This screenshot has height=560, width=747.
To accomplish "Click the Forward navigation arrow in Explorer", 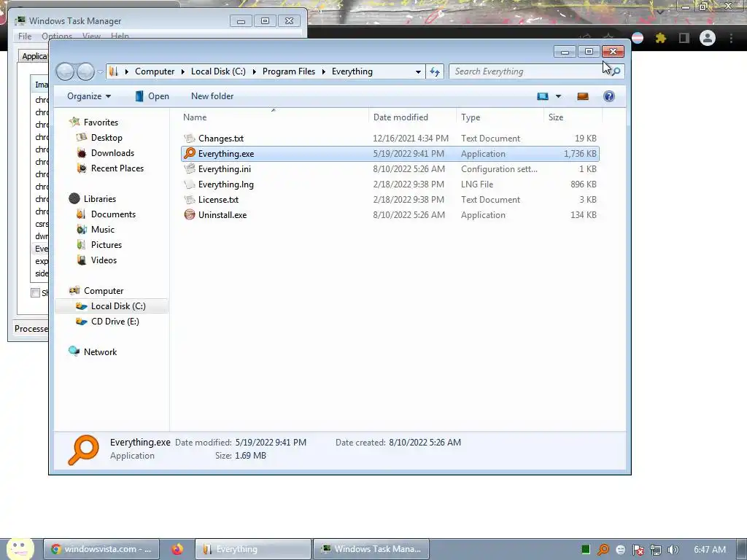I will (x=85, y=72).
